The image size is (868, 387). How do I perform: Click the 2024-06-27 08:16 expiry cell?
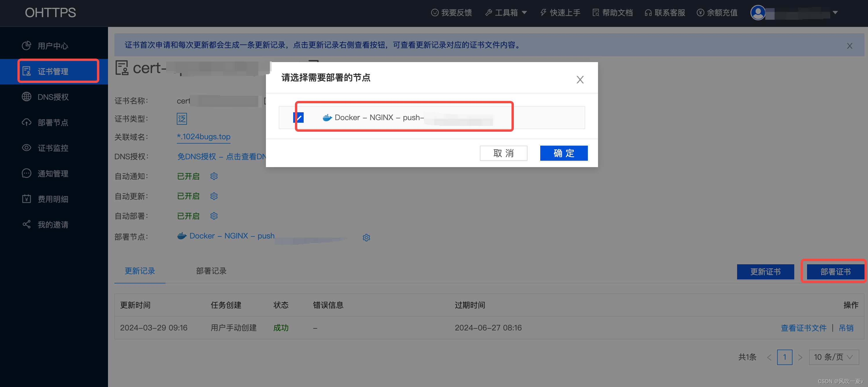click(x=488, y=328)
